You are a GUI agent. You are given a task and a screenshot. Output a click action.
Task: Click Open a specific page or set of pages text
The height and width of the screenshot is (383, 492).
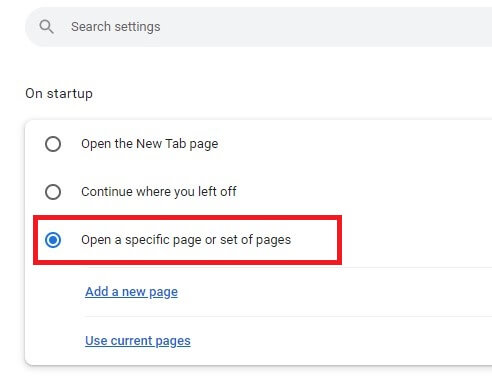click(x=186, y=240)
